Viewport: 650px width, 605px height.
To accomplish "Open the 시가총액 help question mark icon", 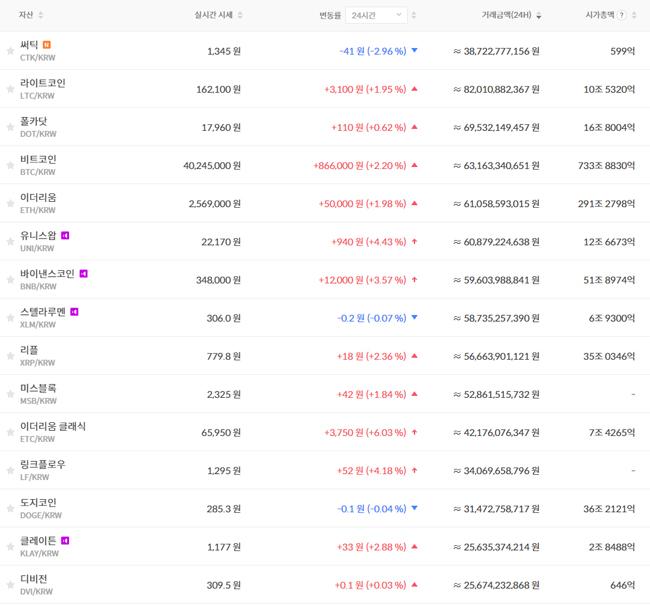I will click(622, 15).
